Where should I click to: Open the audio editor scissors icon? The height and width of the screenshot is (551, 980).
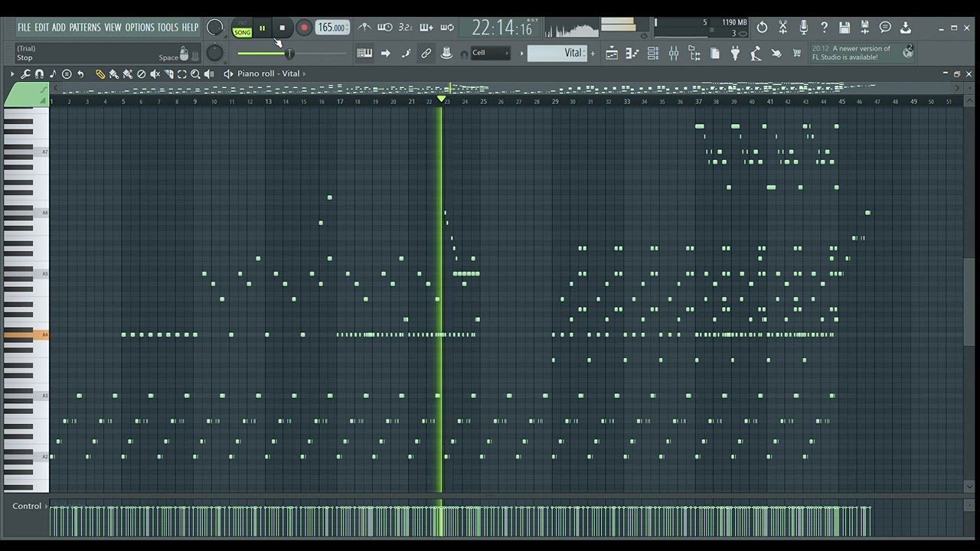click(x=783, y=28)
